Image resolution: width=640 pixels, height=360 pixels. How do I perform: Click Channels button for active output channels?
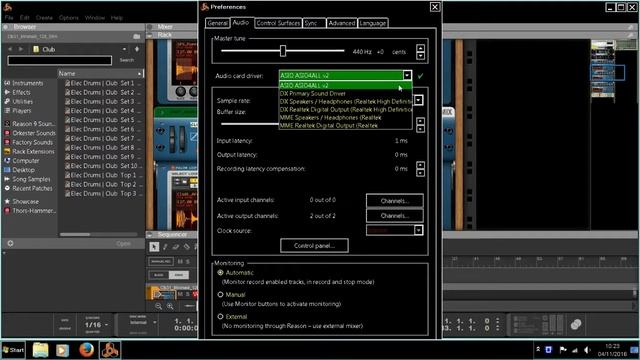point(394,216)
